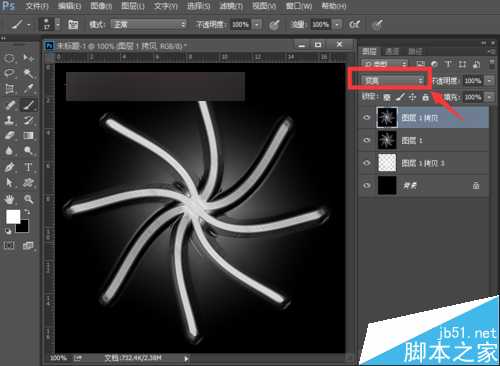Choose the Zoom tool
The height and width of the screenshot is (366, 500).
(x=29, y=199)
